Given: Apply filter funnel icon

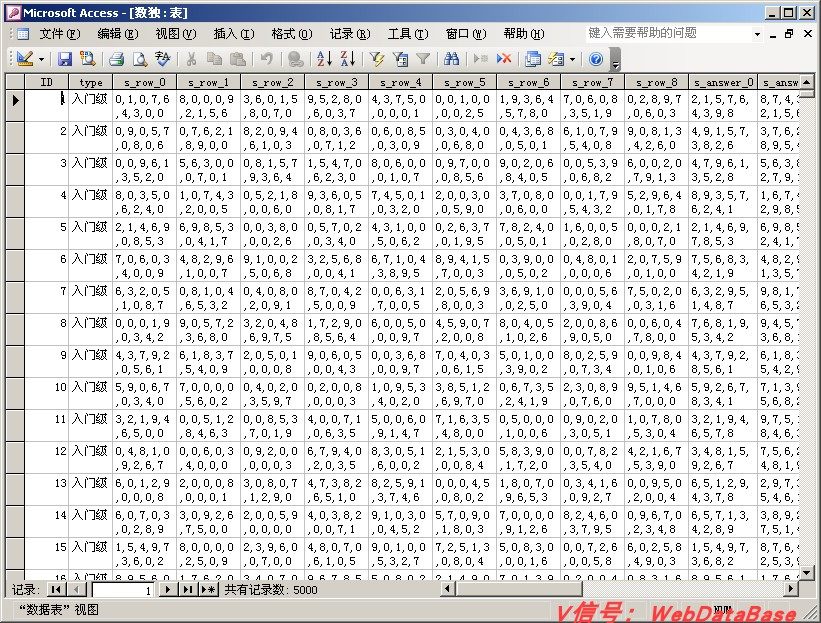Looking at the screenshot, I should click(x=423, y=59).
